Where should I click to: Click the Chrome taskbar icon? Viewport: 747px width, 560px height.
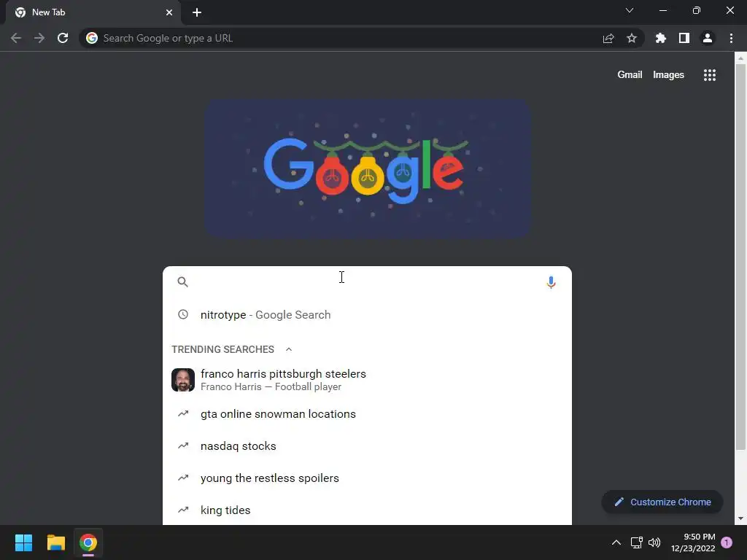[88, 542]
